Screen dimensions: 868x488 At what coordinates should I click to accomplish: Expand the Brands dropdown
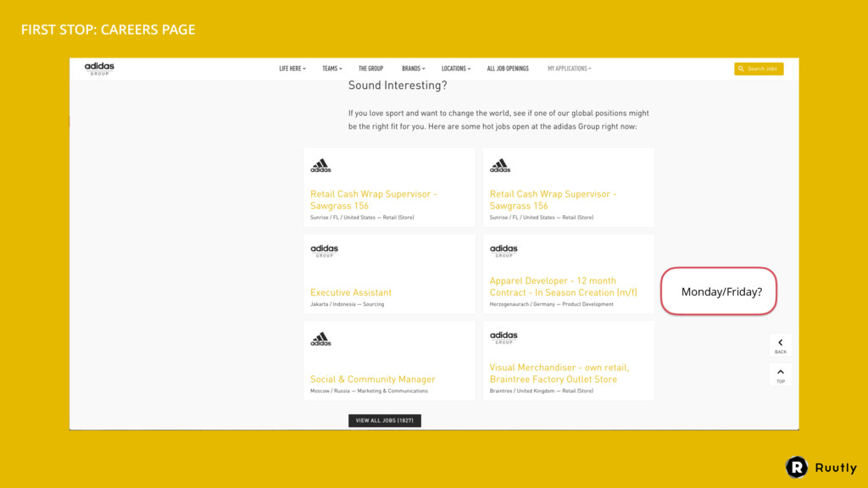[x=414, y=69]
